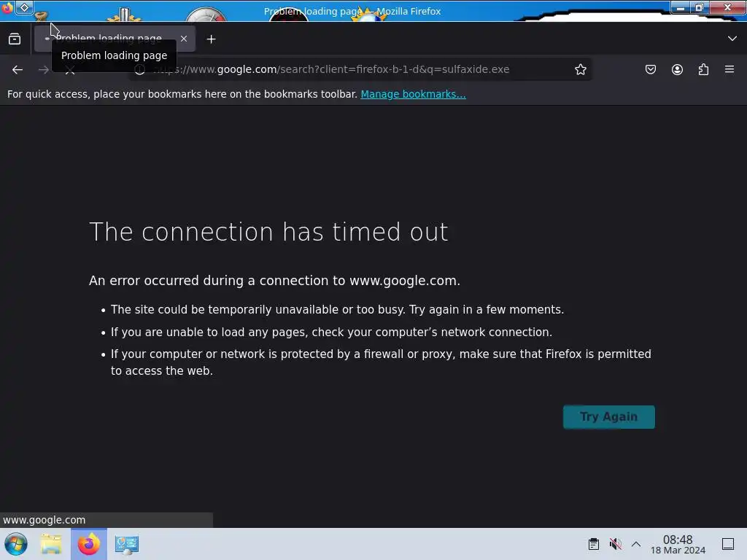This screenshot has width=747, height=560.
Task: Click the Firefox logo in title bar
Action: pos(7,8)
